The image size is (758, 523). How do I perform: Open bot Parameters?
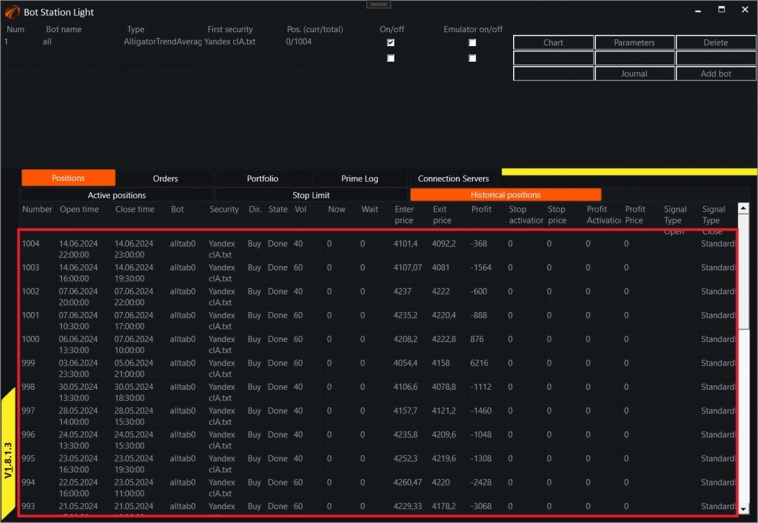coord(634,43)
